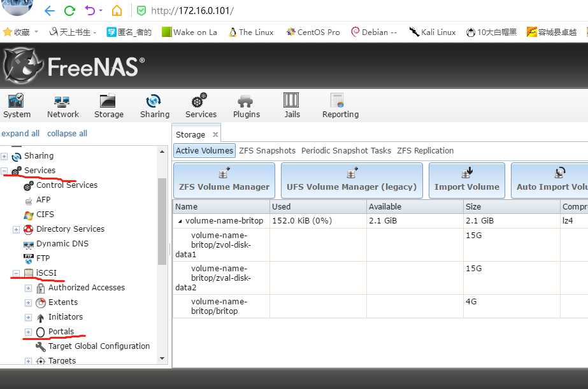This screenshot has width=588, height=389.
Task: Open ZFS Volume Manager
Action: 224,180
